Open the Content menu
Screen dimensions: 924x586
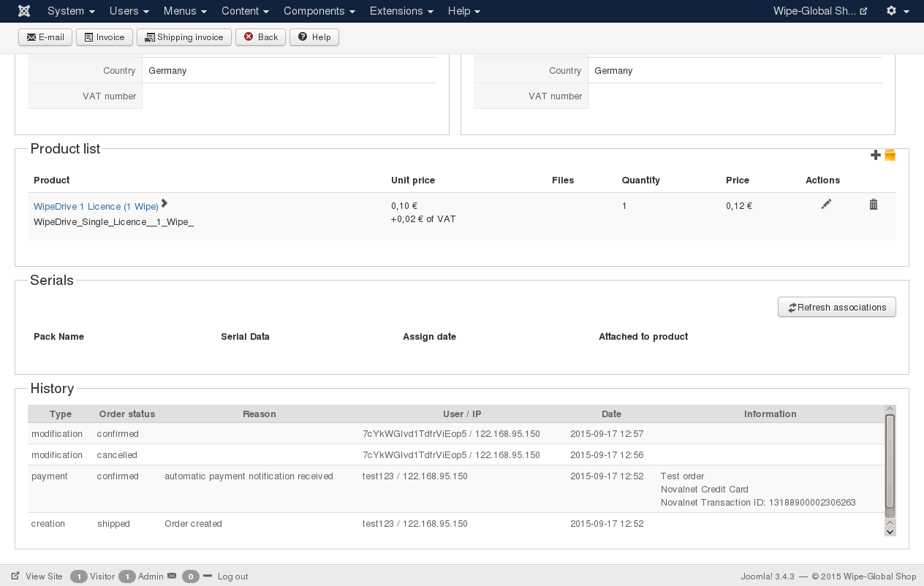(245, 11)
